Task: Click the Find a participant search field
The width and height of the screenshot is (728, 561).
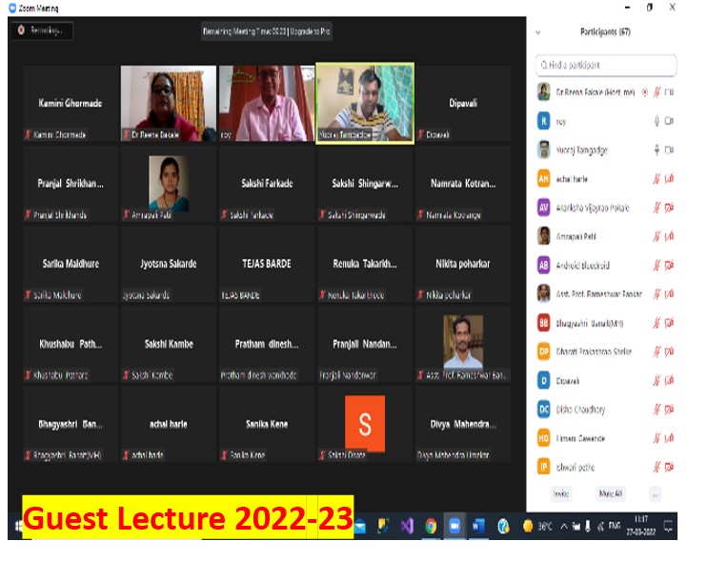Action: point(606,65)
